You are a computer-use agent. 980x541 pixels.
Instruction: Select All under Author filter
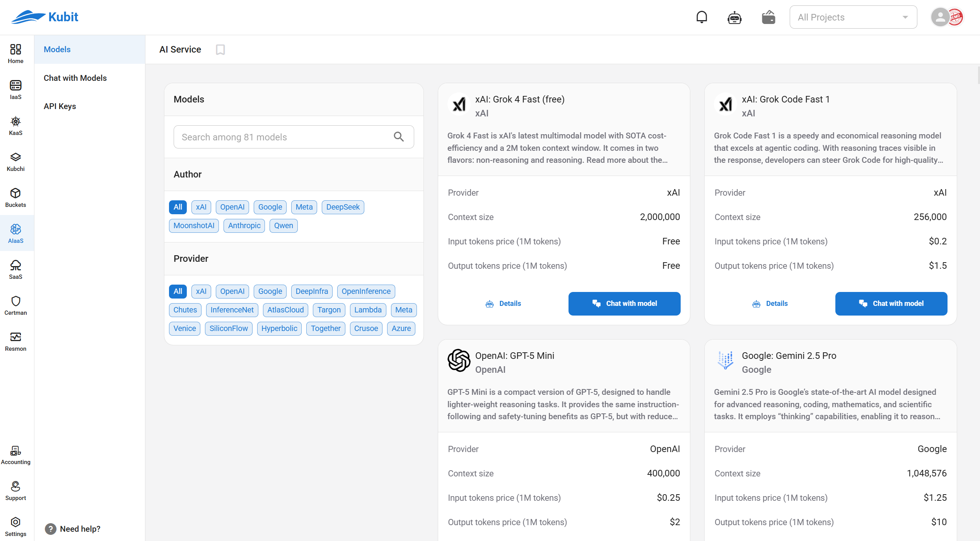[x=178, y=207]
